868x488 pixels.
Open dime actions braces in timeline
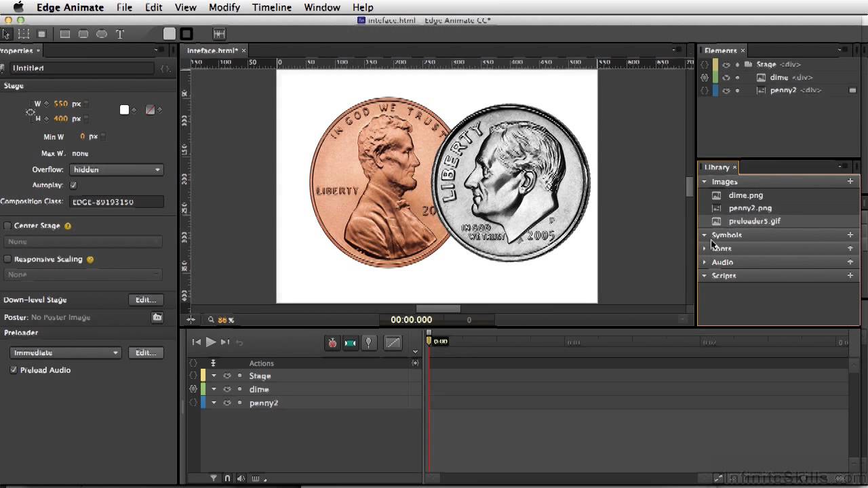pos(193,389)
